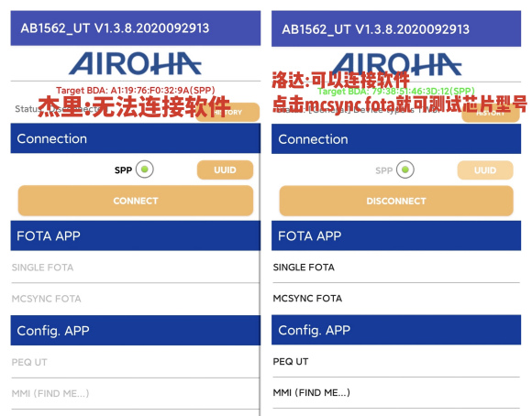The width and height of the screenshot is (532, 416).
Task: Click FOTA APP header in right screen
Action: coord(396,235)
